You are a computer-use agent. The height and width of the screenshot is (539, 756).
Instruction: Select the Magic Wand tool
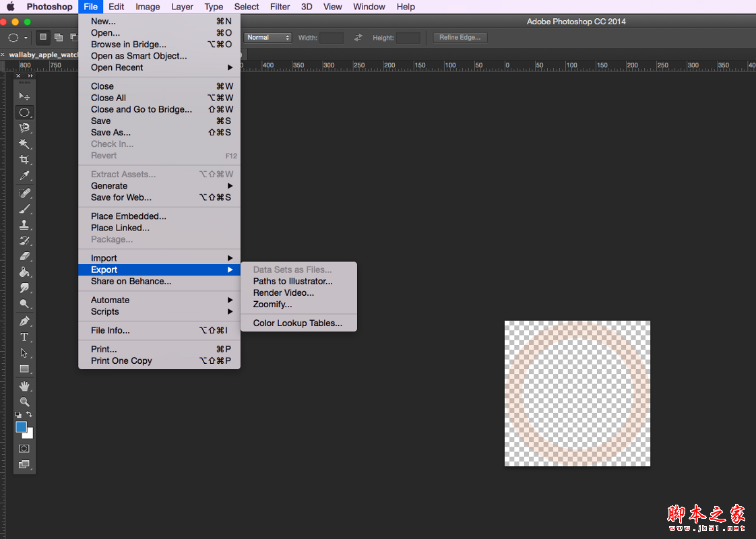point(24,144)
